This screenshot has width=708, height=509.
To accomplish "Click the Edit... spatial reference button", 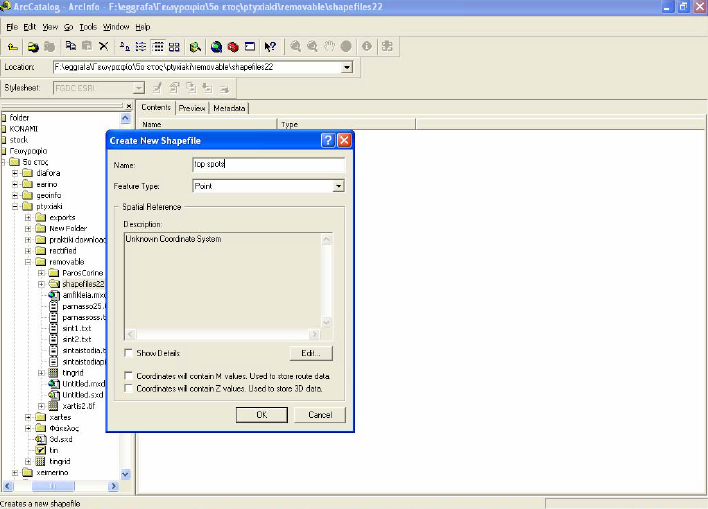I will pyautogui.click(x=311, y=353).
